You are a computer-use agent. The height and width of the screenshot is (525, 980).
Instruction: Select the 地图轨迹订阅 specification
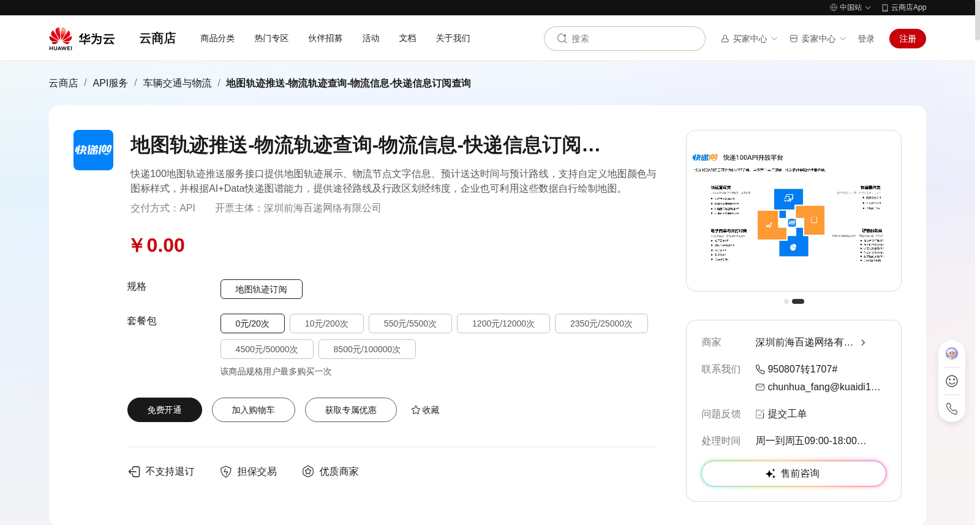[262, 289]
